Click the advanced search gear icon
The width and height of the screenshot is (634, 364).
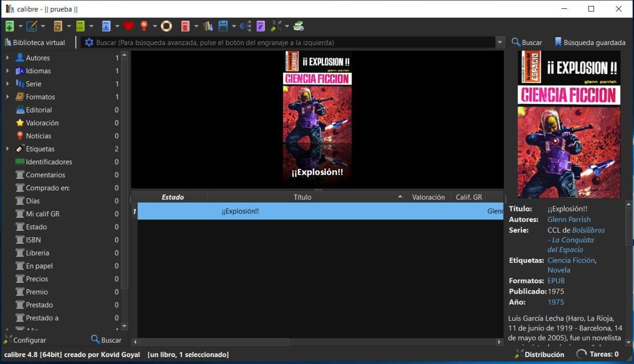pyautogui.click(x=89, y=43)
